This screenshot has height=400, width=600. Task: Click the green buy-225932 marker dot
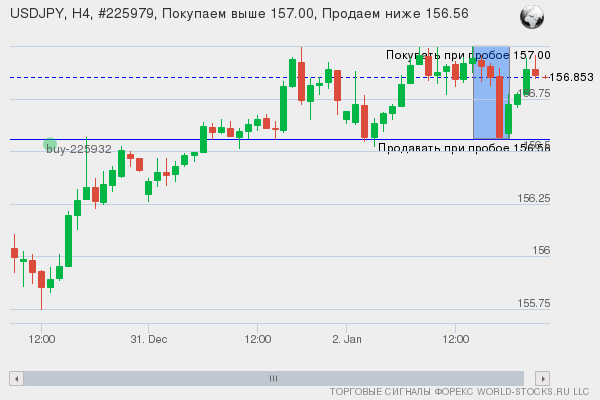[x=50, y=144]
